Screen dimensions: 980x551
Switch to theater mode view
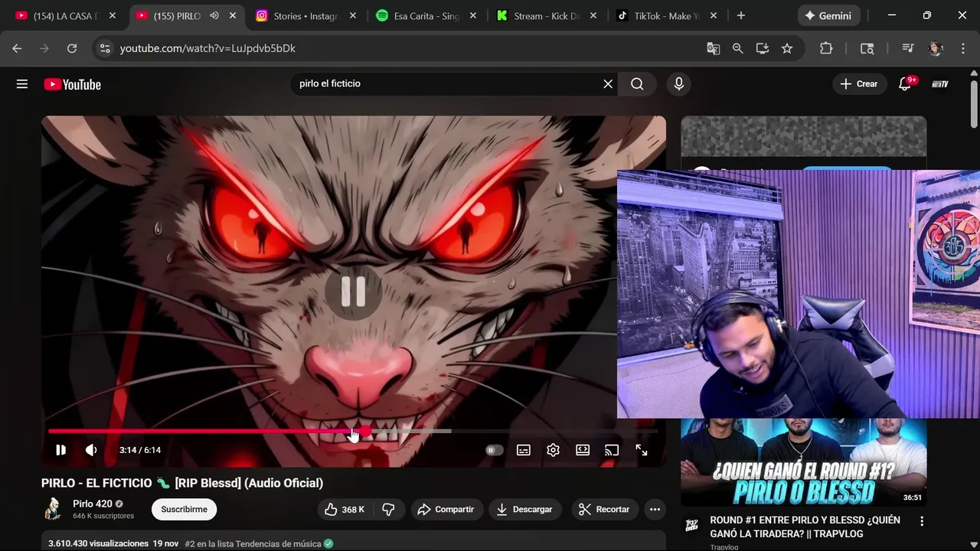tap(583, 450)
